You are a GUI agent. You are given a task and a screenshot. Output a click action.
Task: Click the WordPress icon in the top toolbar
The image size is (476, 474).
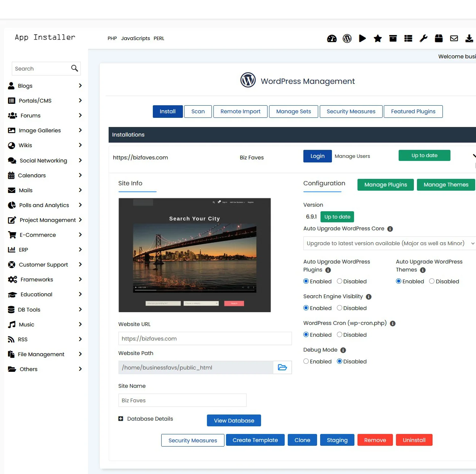(347, 38)
